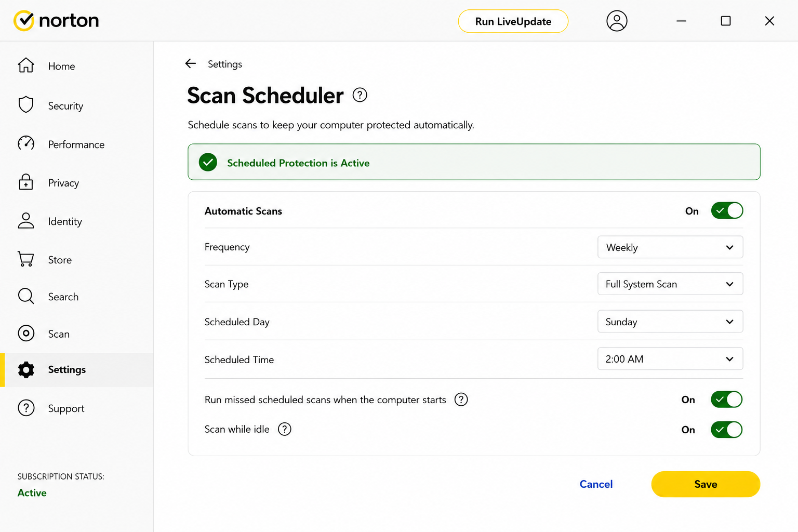The image size is (798, 532).
Task: Select Privacy from the sidebar
Action: [x=63, y=183]
